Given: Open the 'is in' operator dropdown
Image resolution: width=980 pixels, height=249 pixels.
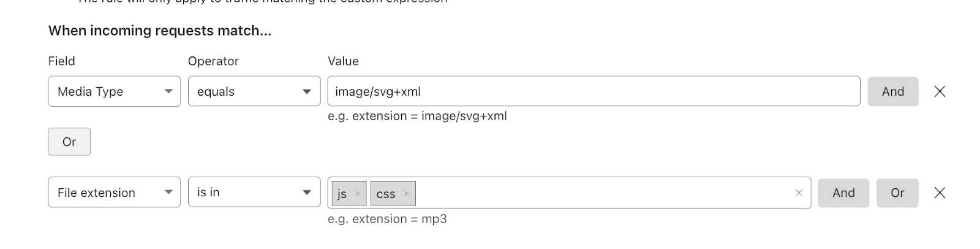Looking at the screenshot, I should [x=254, y=193].
